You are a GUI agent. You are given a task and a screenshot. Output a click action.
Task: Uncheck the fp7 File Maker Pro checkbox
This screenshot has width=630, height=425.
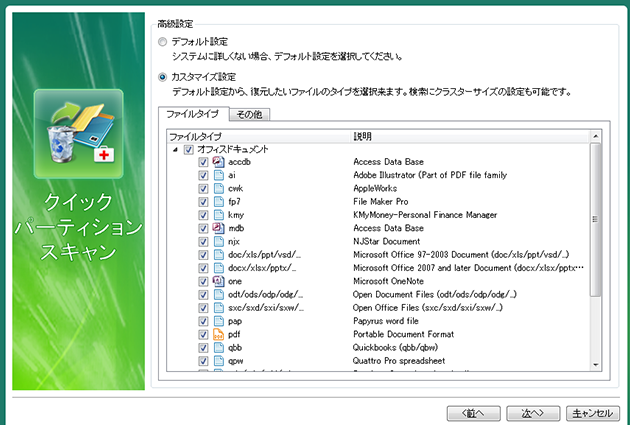point(203,202)
